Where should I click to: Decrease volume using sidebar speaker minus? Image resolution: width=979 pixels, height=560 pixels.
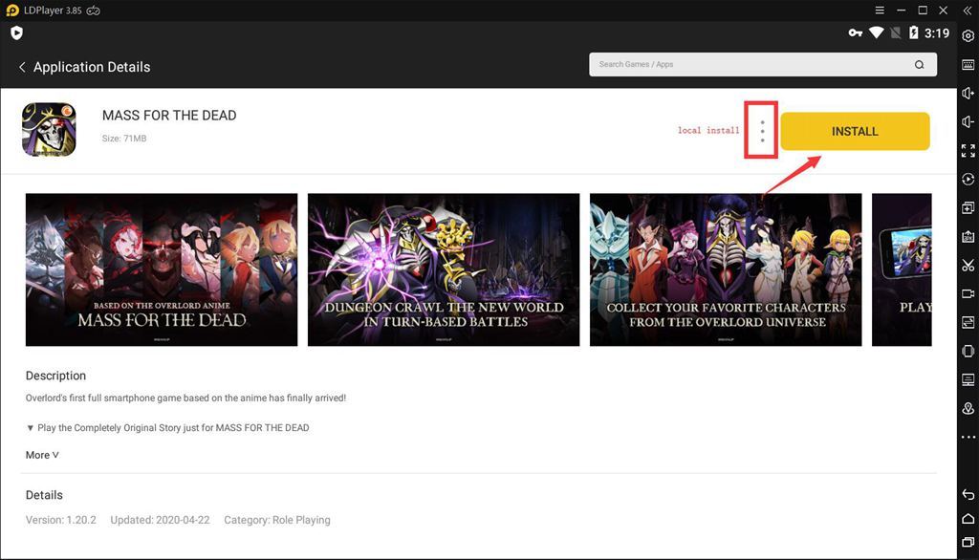(968, 121)
